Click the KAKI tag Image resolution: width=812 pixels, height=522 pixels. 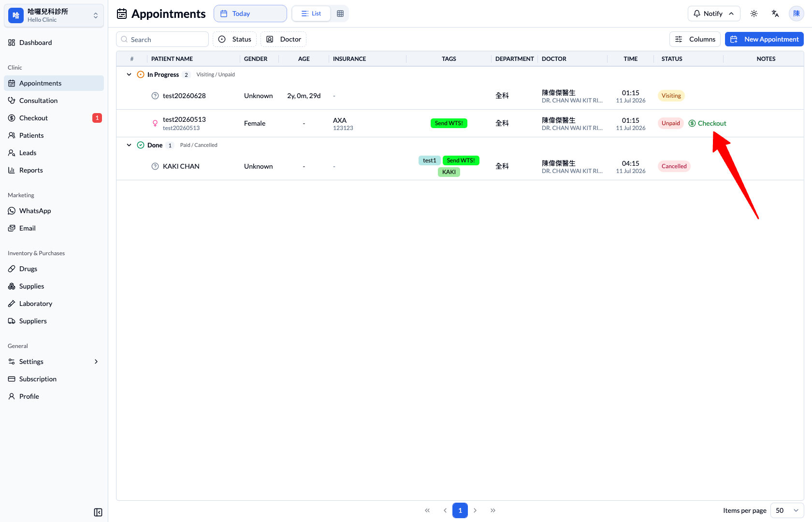pos(449,172)
